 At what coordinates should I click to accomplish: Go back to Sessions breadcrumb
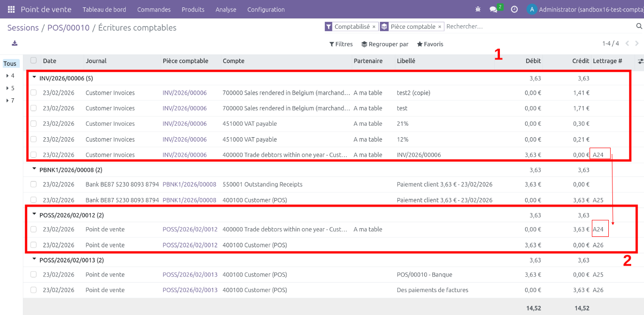pos(23,28)
